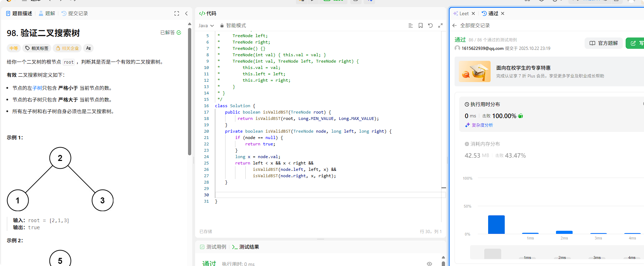Click the translate language icon
The height and width of the screenshot is (266, 644).
pos(88,48)
